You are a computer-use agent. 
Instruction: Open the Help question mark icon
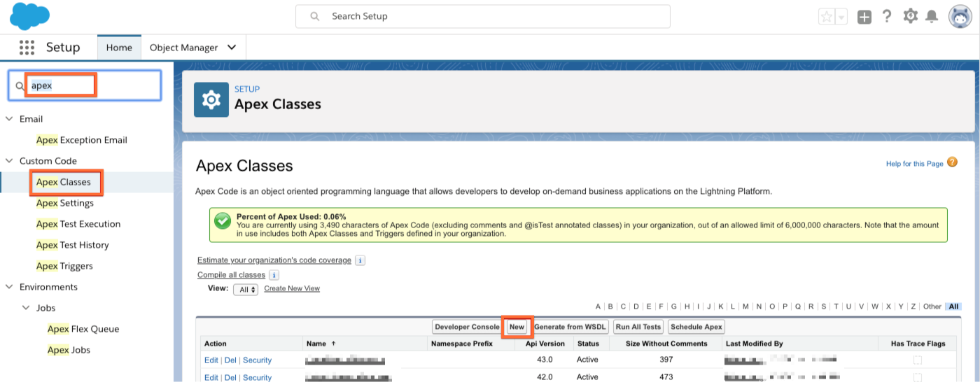(887, 16)
